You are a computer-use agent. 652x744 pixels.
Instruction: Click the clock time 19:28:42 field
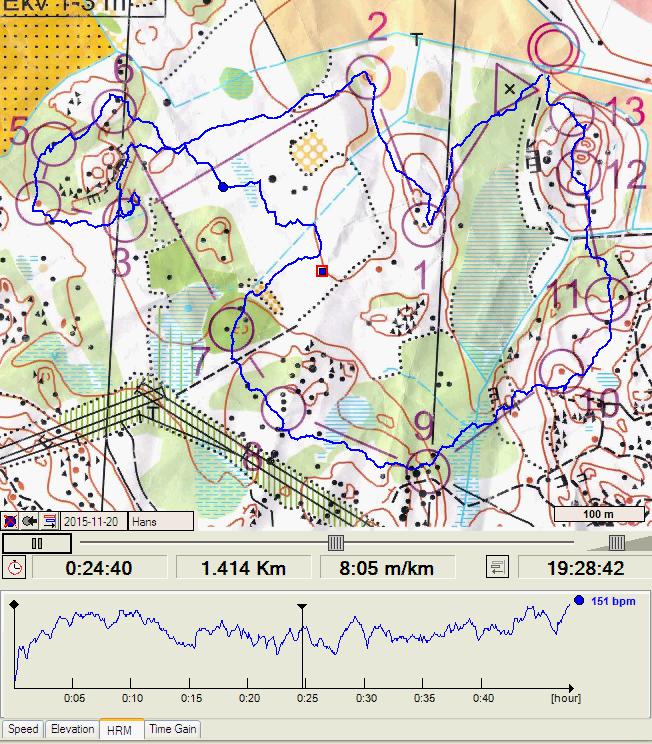click(x=585, y=567)
